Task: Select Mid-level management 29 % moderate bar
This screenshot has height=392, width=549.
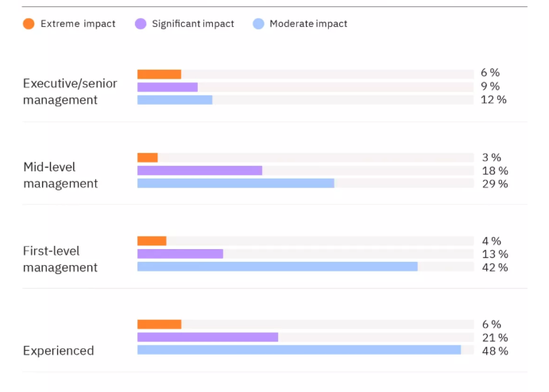Action: (235, 183)
